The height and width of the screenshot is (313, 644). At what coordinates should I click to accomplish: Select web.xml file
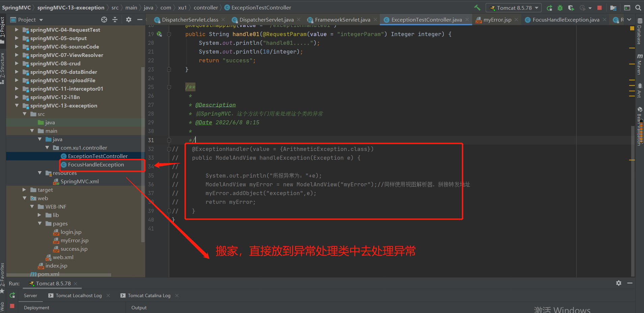(x=63, y=257)
